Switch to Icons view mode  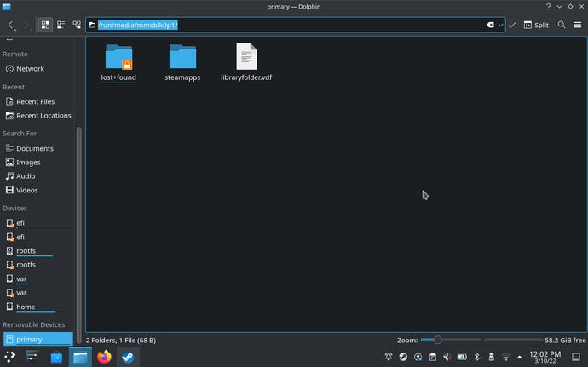tap(44, 25)
